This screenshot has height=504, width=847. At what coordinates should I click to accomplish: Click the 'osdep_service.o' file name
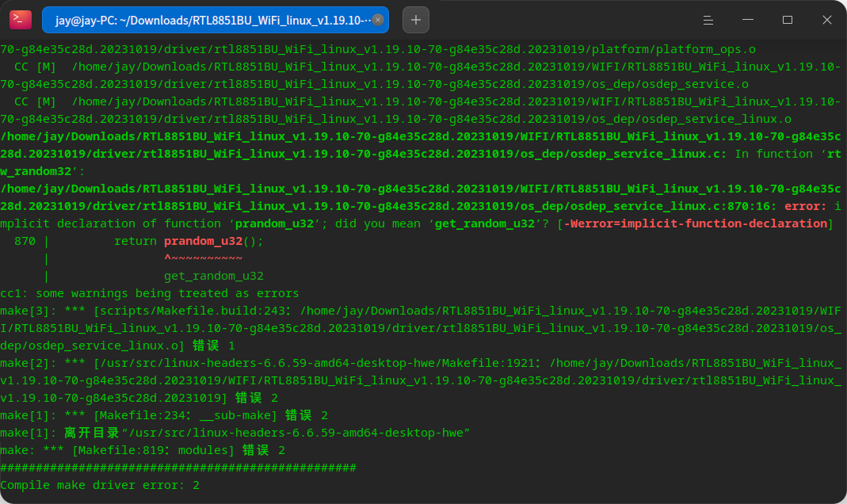695,84
